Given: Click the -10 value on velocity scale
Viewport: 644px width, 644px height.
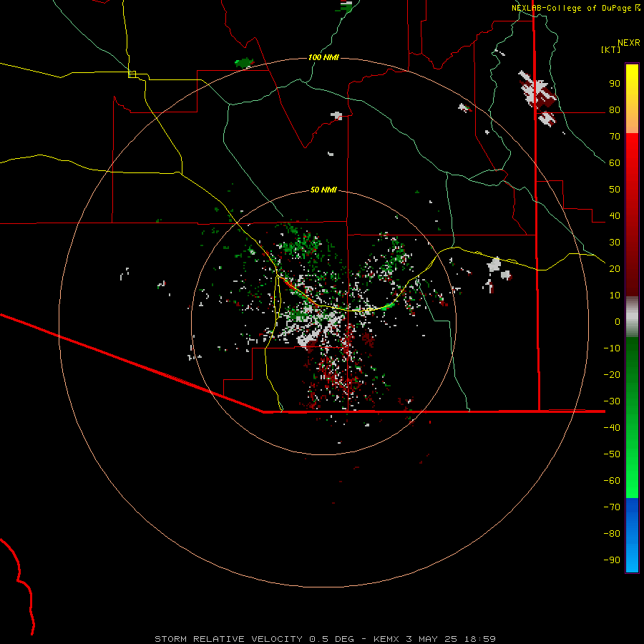Looking at the screenshot, I should [x=612, y=348].
